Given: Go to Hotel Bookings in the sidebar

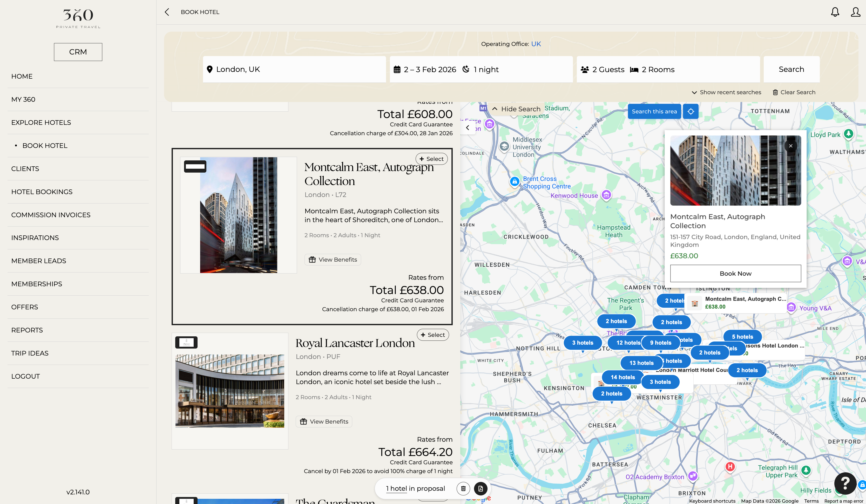Looking at the screenshot, I should click(x=42, y=192).
